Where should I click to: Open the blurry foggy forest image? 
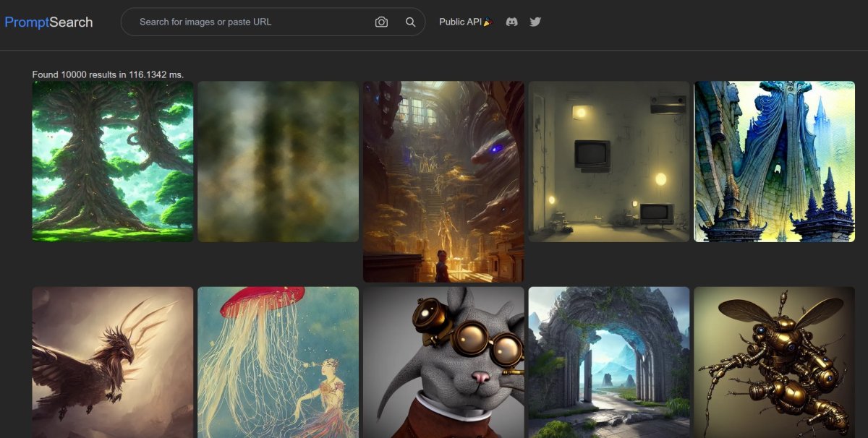tap(278, 161)
